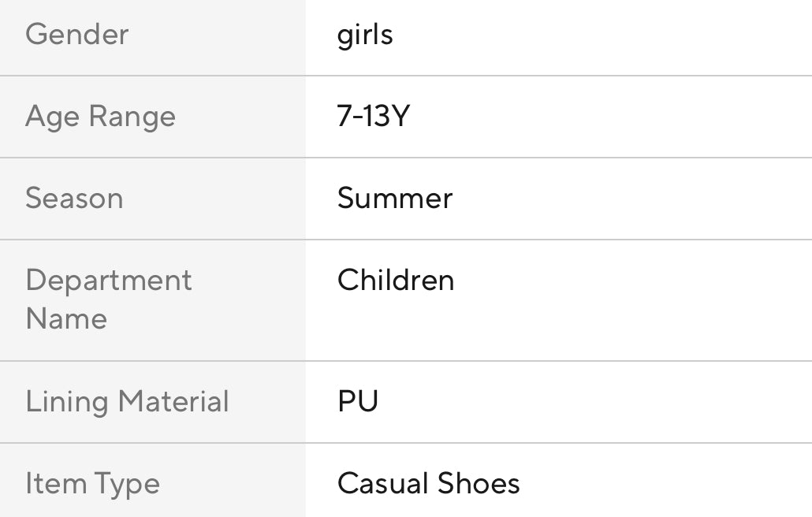Click the word 'Department' in the label column
Image resolution: width=812 pixels, height=517 pixels.
coord(109,281)
